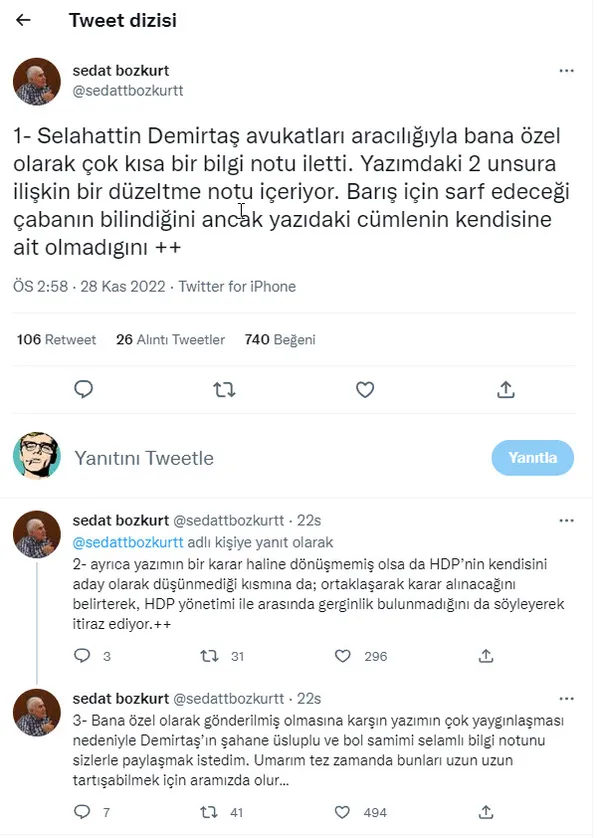Image resolution: width=600 pixels, height=838 pixels.
Task: Expand more options on the second tweet
Action: pyautogui.click(x=567, y=519)
